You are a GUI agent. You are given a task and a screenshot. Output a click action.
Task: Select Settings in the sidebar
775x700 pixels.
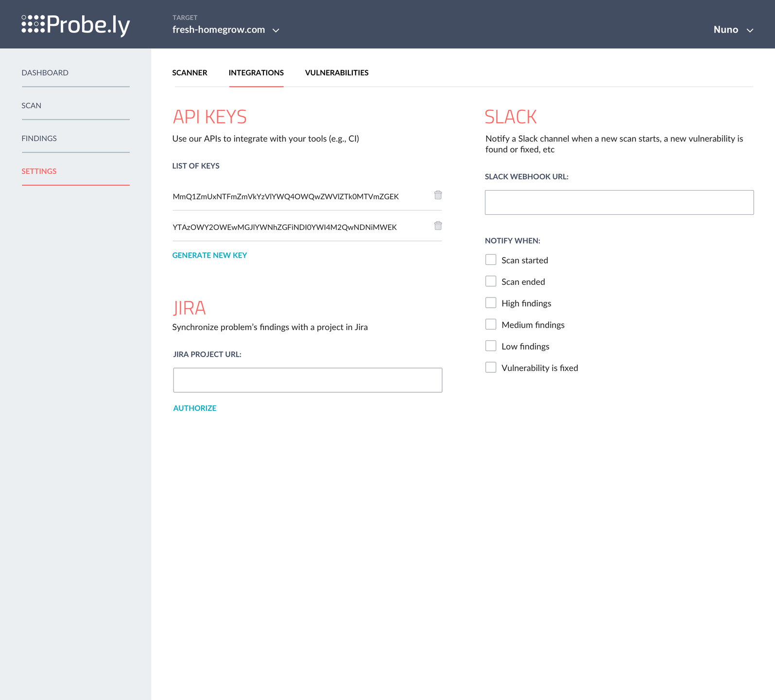click(x=39, y=171)
